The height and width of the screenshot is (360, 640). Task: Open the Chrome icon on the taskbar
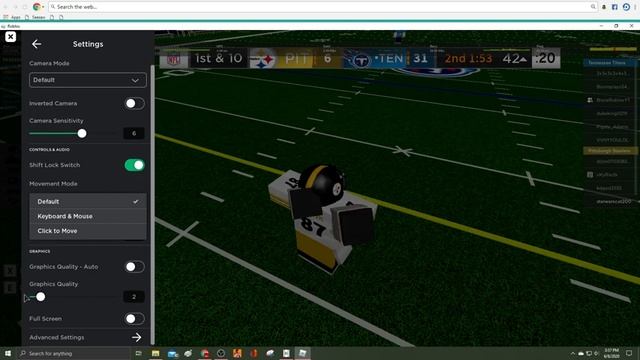pyautogui.click(x=205, y=353)
